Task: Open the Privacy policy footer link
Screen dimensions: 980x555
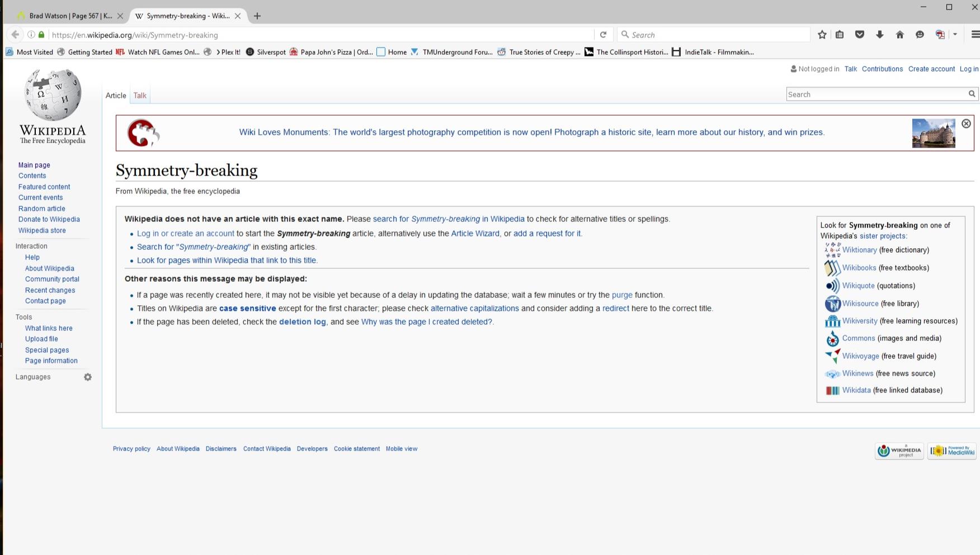Action: 131,449
